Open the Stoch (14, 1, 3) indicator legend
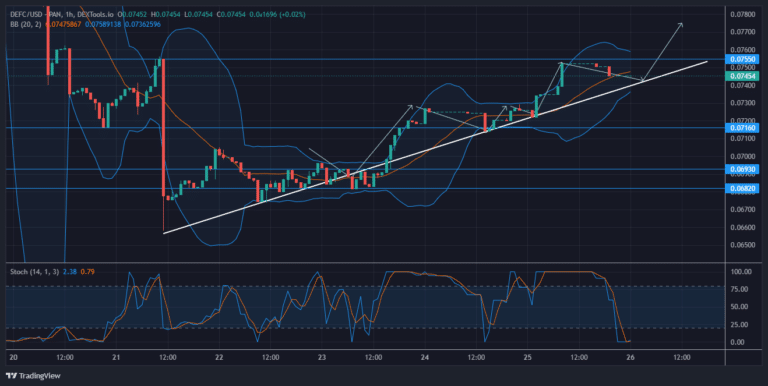Screen dimensions: 768x386 (x=34, y=271)
